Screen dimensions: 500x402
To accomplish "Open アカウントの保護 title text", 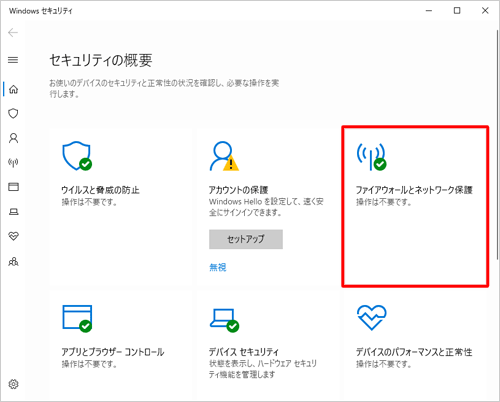I will pos(238,190).
